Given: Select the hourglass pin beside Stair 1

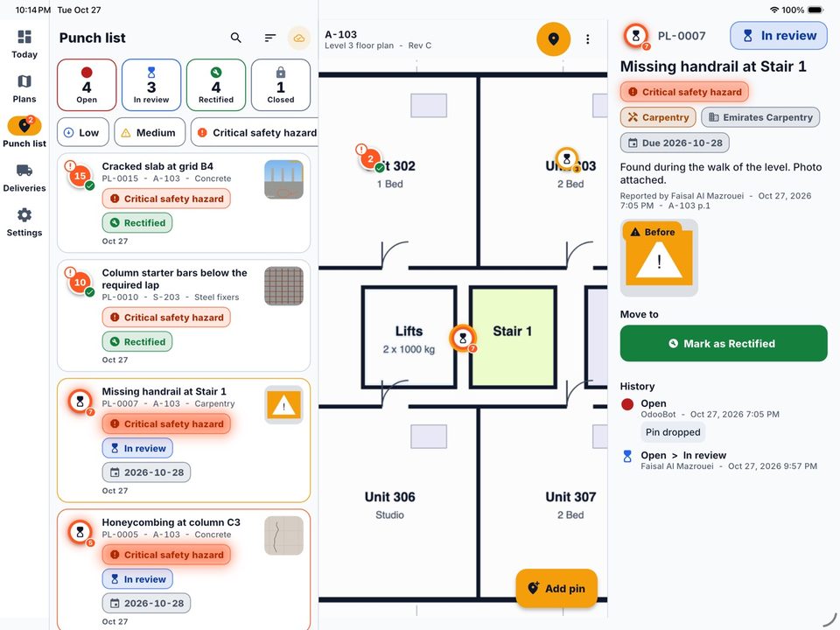Looking at the screenshot, I should (463, 338).
